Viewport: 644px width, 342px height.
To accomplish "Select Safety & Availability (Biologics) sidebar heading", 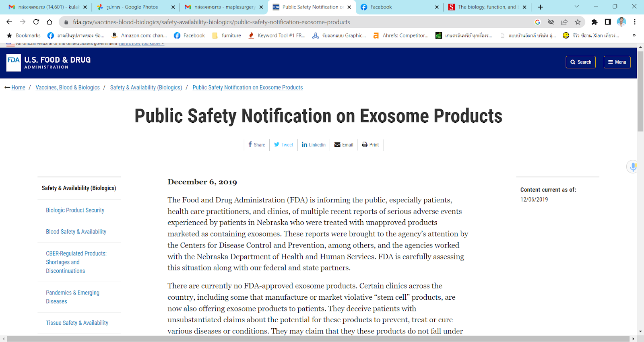I will (79, 188).
